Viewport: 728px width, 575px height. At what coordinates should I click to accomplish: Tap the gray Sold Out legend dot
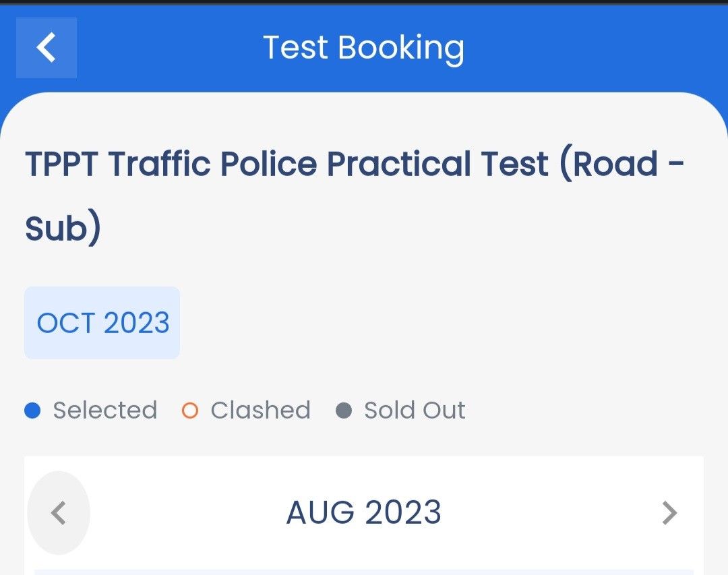345,409
